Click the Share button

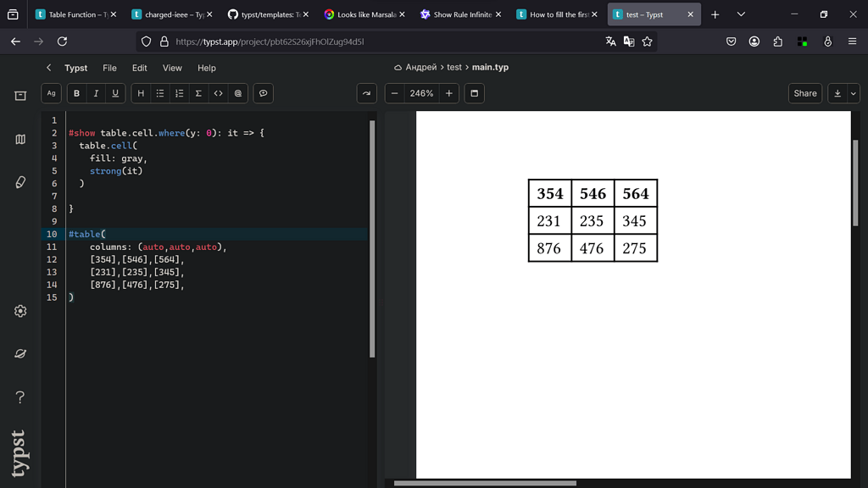click(804, 93)
